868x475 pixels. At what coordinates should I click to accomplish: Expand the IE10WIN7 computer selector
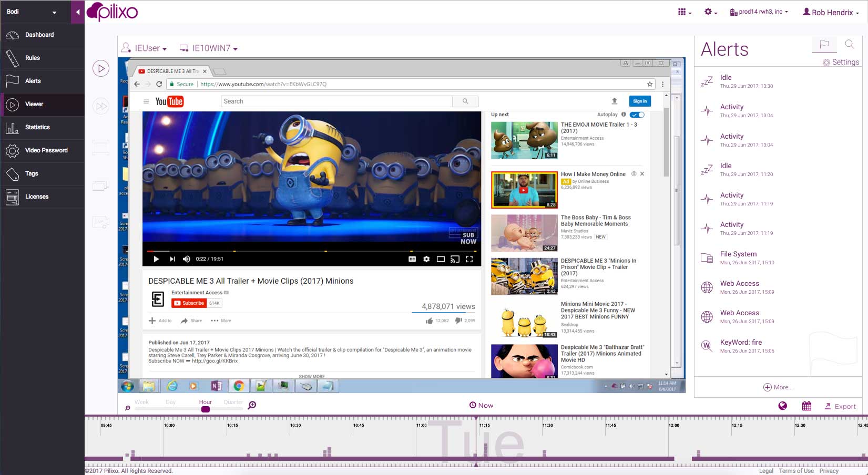click(209, 48)
